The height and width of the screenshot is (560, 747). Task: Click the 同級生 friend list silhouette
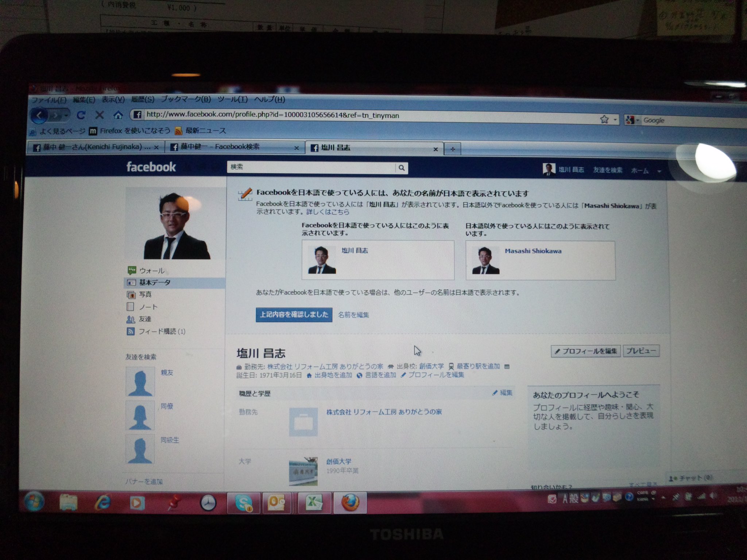tap(140, 449)
